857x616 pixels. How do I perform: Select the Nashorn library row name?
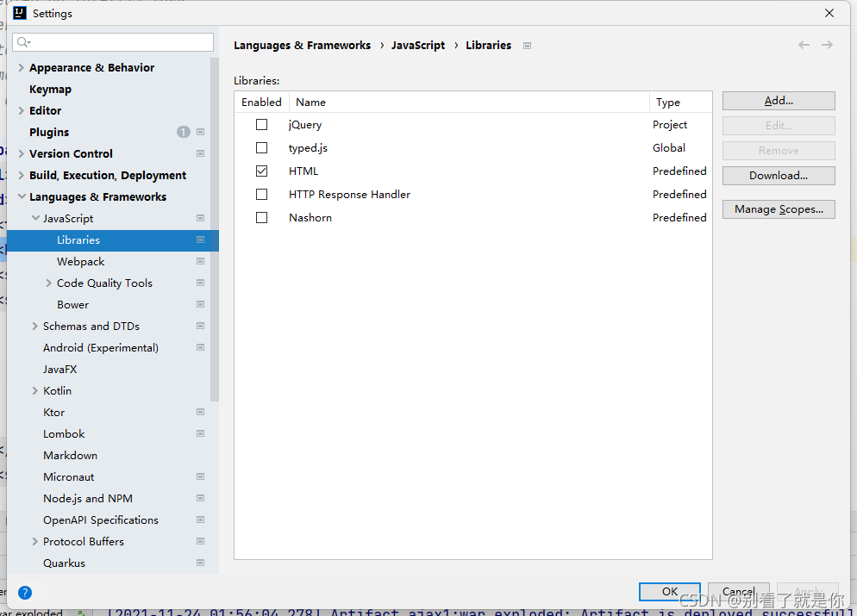tap(310, 218)
